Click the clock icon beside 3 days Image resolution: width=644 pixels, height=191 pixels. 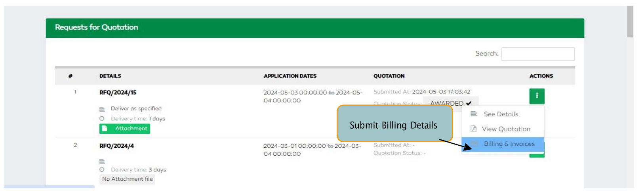(102, 170)
